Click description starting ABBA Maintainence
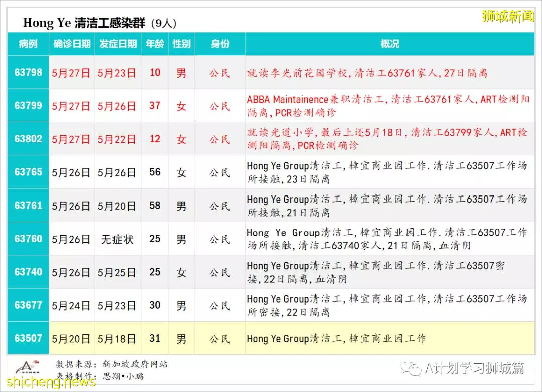The image size is (542, 392). point(388,106)
